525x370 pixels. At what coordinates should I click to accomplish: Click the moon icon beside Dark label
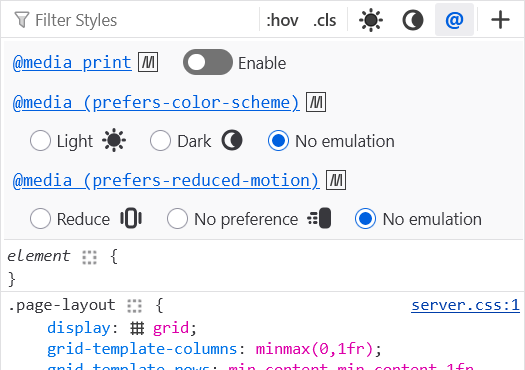coord(232,140)
